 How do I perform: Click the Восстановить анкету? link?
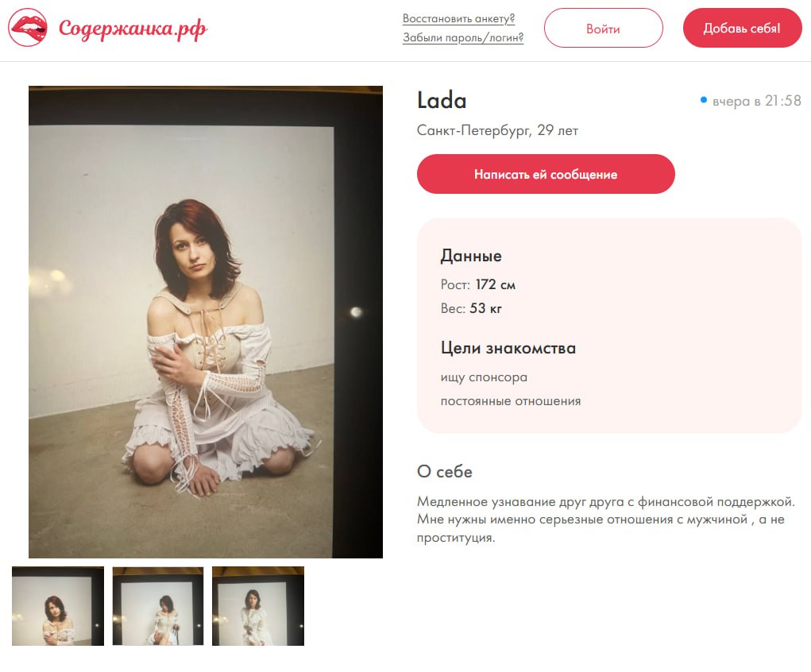pyautogui.click(x=458, y=18)
